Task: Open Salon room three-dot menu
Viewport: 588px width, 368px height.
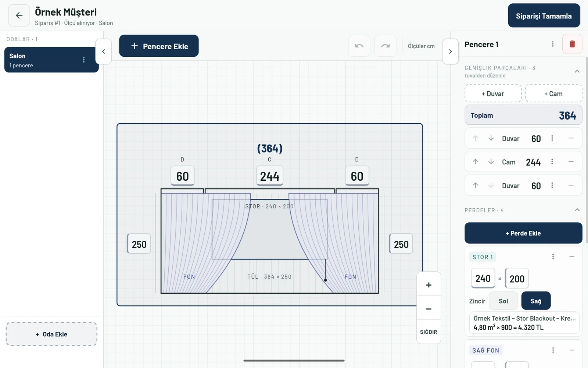Action: tap(84, 60)
